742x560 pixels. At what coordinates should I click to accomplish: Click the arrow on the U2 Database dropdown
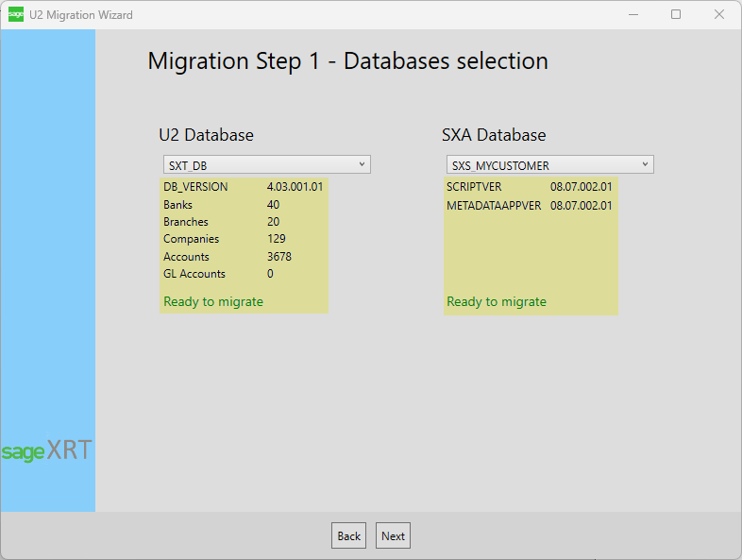(362, 165)
